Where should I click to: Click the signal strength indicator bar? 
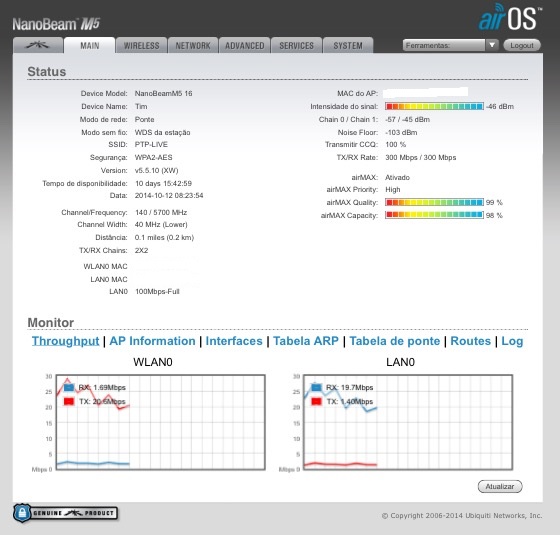click(x=434, y=106)
